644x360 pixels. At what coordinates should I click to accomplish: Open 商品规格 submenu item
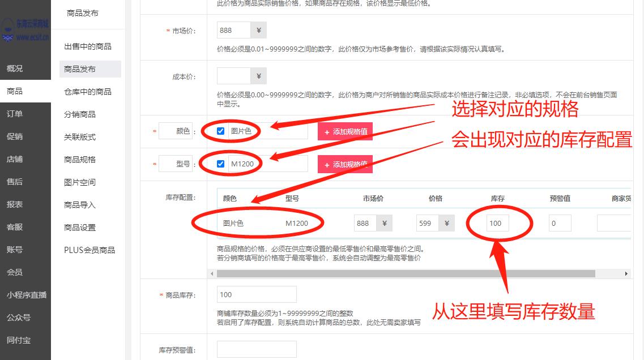click(80, 160)
